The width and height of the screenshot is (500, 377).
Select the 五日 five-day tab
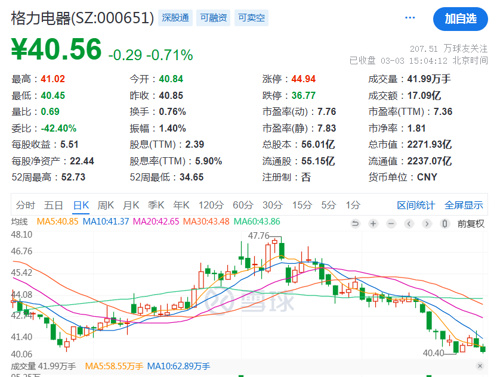(54, 205)
